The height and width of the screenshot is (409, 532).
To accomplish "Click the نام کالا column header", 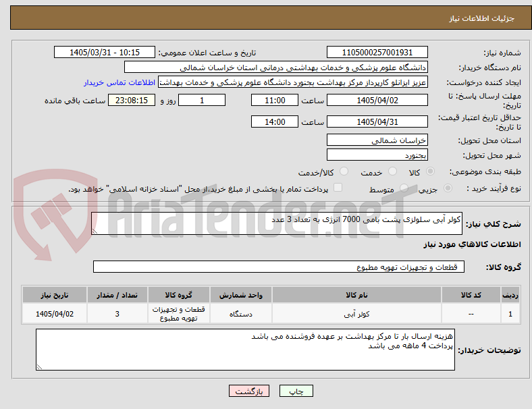I will point(356,295).
